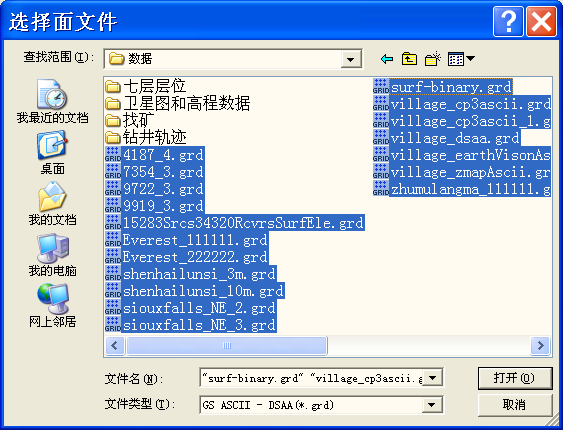Expand the 查找范围 folder dropdown
The width and height of the screenshot is (563, 430).
tap(351, 59)
